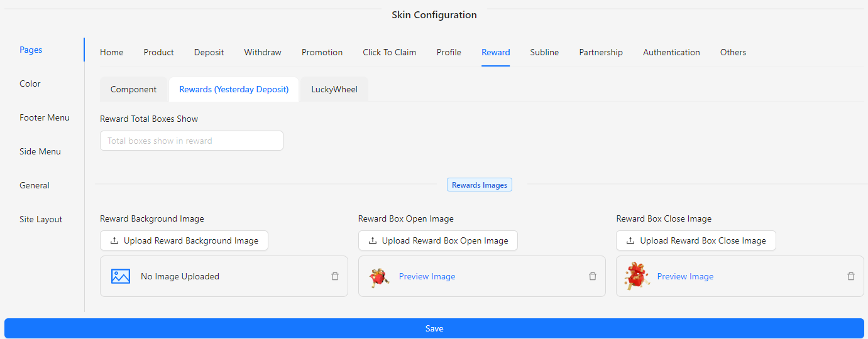Select the Component sub-tab
The image size is (868, 339).
pos(133,89)
